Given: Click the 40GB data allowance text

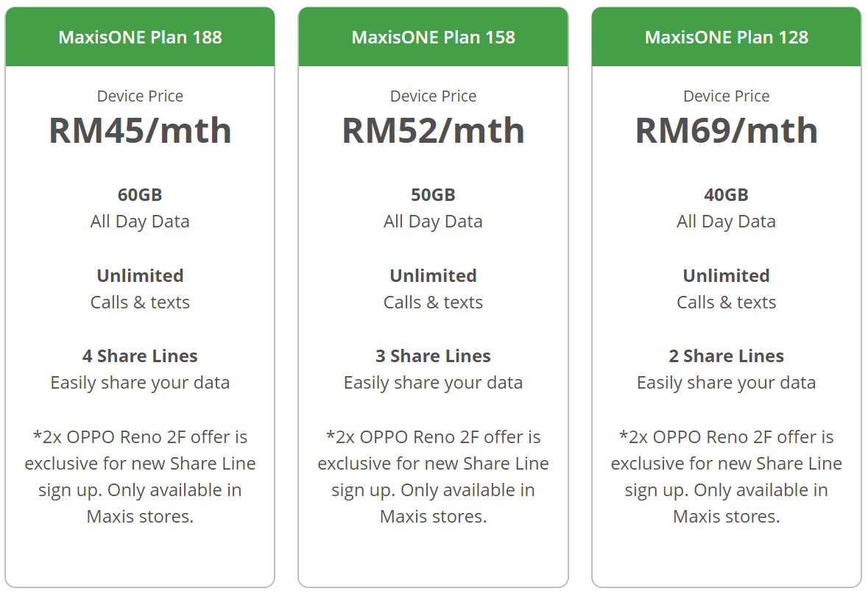Looking at the screenshot, I should point(726,195).
